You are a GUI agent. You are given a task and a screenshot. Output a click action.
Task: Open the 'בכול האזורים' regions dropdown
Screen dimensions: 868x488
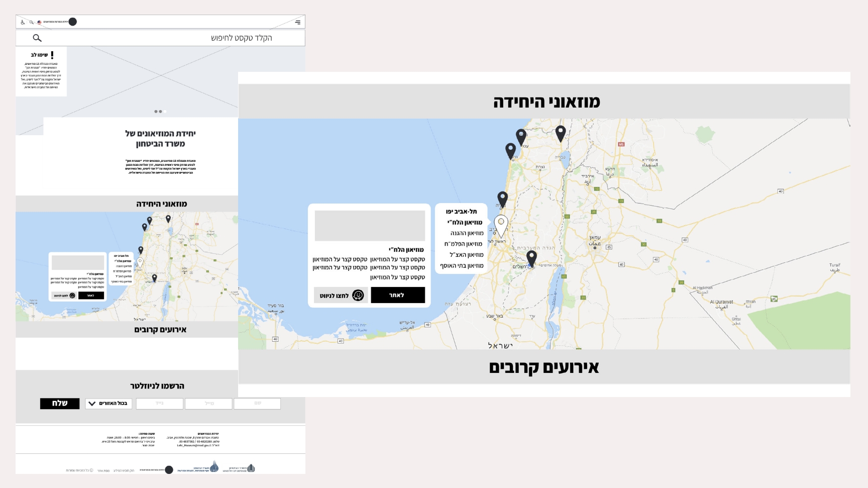coord(108,404)
